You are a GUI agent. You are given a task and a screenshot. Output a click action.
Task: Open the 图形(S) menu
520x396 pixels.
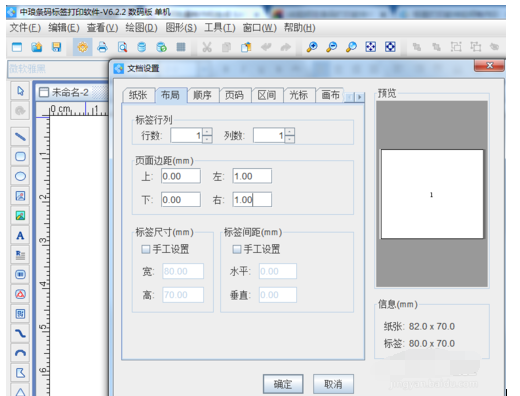tap(181, 28)
